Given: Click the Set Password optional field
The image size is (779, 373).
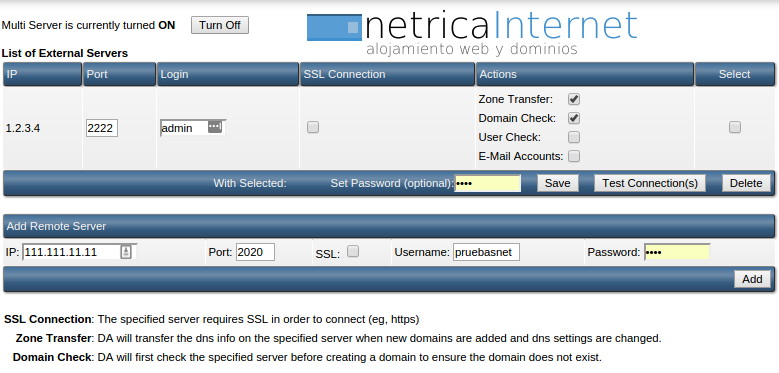Looking at the screenshot, I should point(487,183).
